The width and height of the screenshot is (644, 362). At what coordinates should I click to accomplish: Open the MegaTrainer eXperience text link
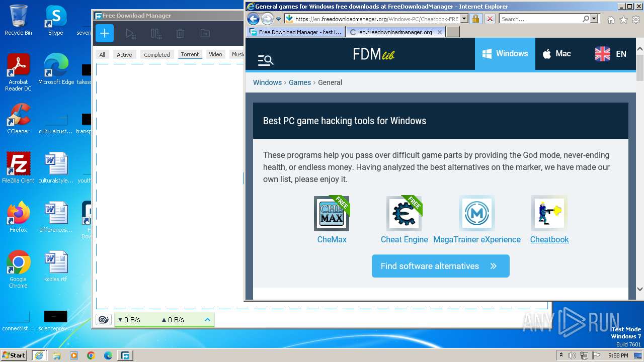point(477,240)
